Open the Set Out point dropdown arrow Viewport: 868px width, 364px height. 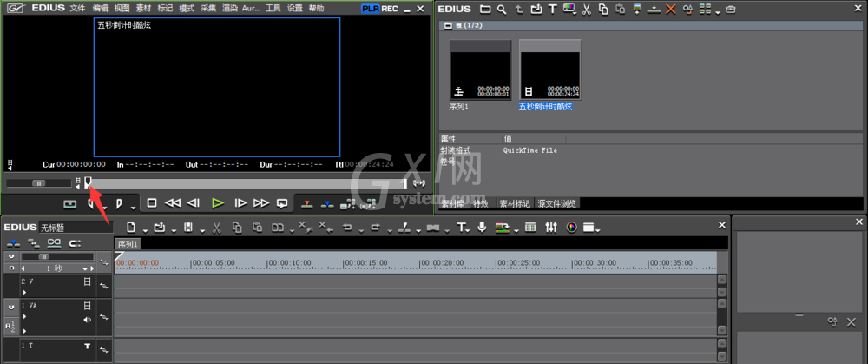133,208
